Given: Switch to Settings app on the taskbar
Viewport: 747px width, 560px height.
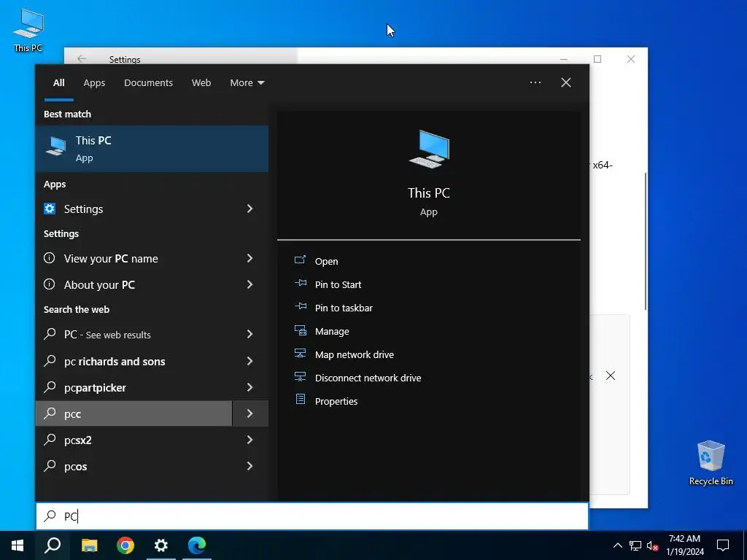Looking at the screenshot, I should pos(161,545).
